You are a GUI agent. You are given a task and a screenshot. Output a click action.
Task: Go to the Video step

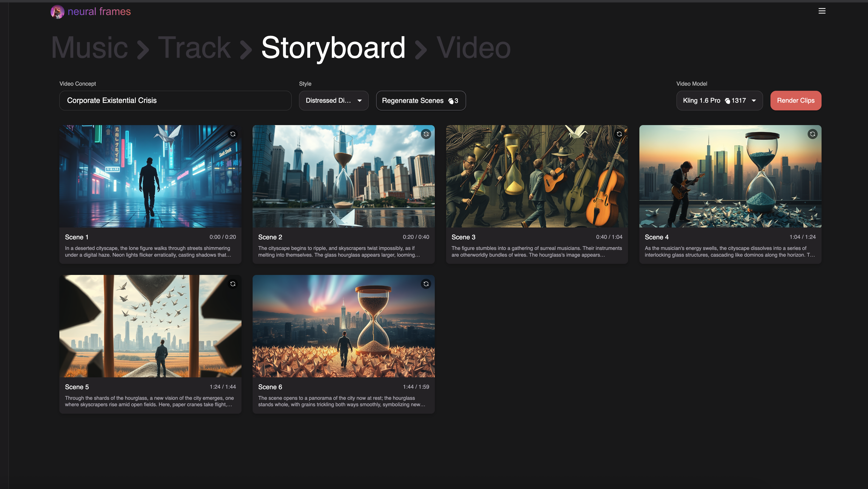473,48
